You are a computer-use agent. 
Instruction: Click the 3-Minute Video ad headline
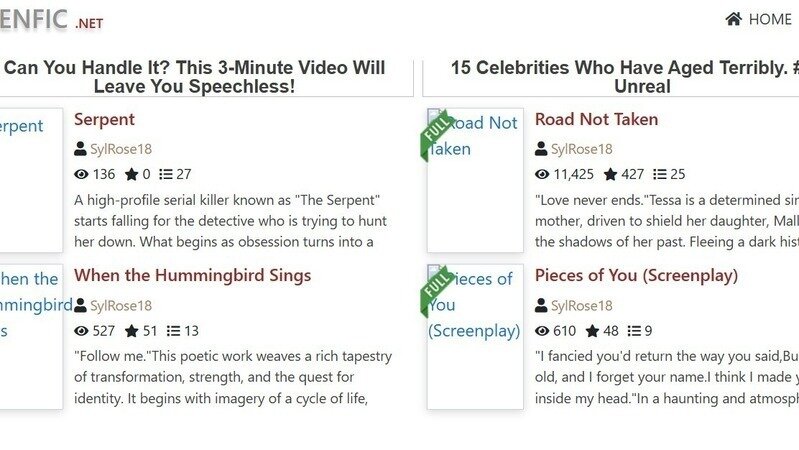pos(194,77)
